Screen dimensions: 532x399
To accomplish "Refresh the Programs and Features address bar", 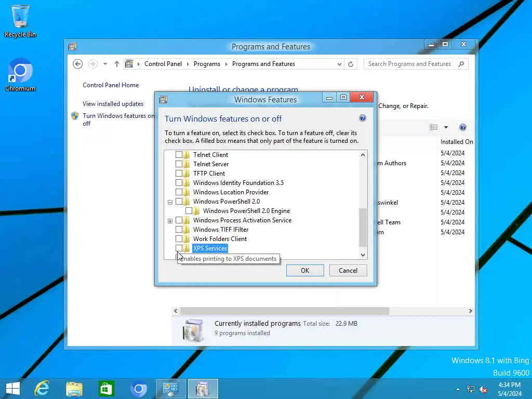I will click(351, 64).
